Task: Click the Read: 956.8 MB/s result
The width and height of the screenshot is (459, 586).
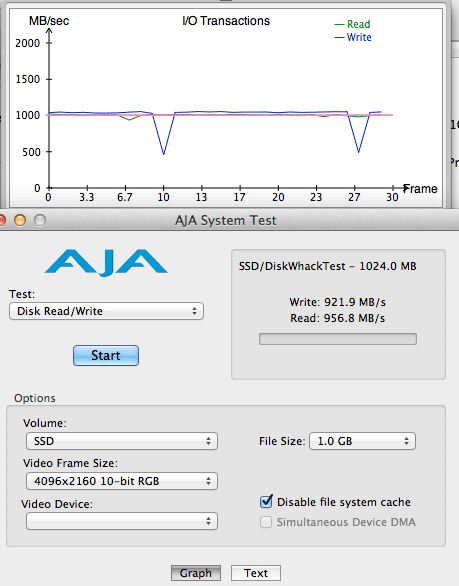Action: coord(338,318)
